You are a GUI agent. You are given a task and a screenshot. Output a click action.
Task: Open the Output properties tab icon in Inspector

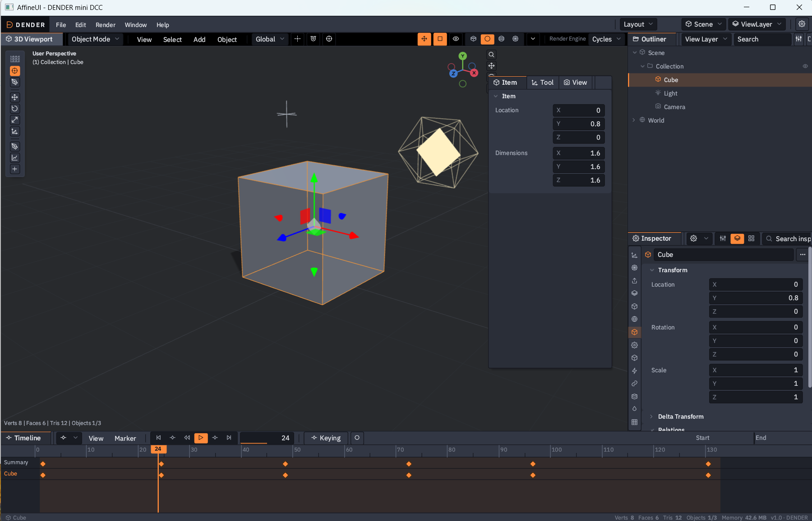(x=634, y=281)
